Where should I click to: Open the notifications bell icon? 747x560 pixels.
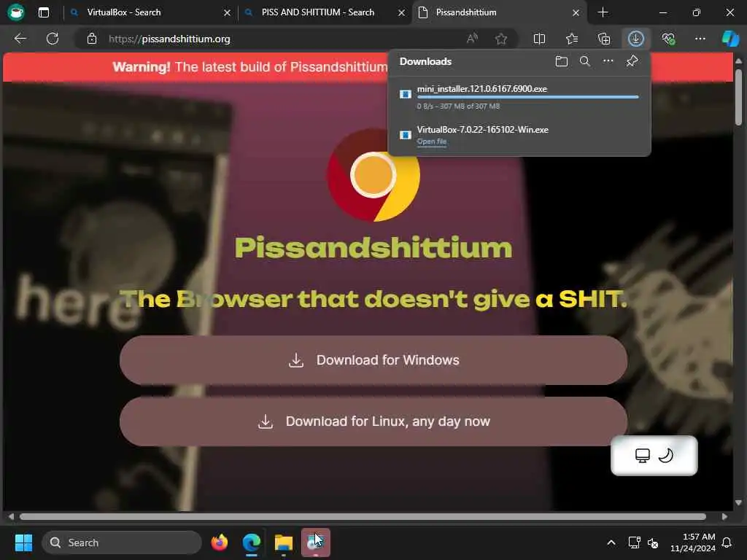tap(727, 542)
